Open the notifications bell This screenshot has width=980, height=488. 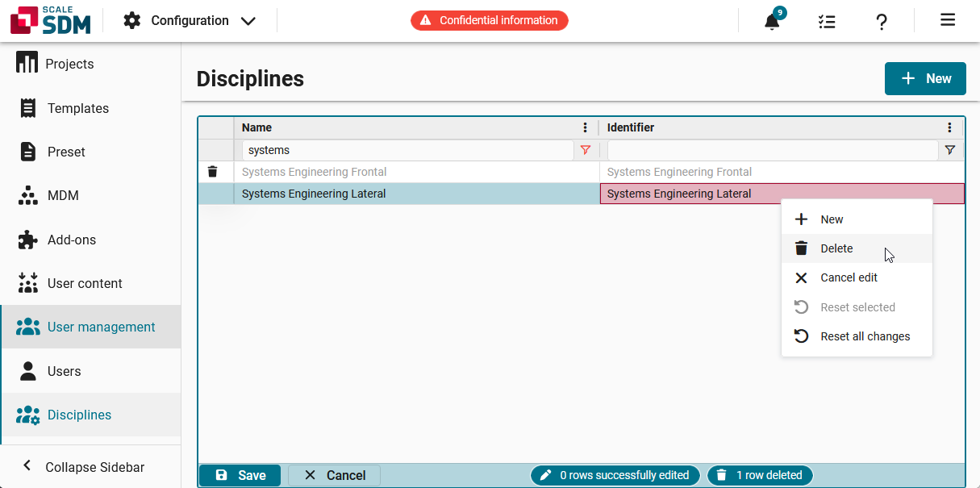coord(773,21)
